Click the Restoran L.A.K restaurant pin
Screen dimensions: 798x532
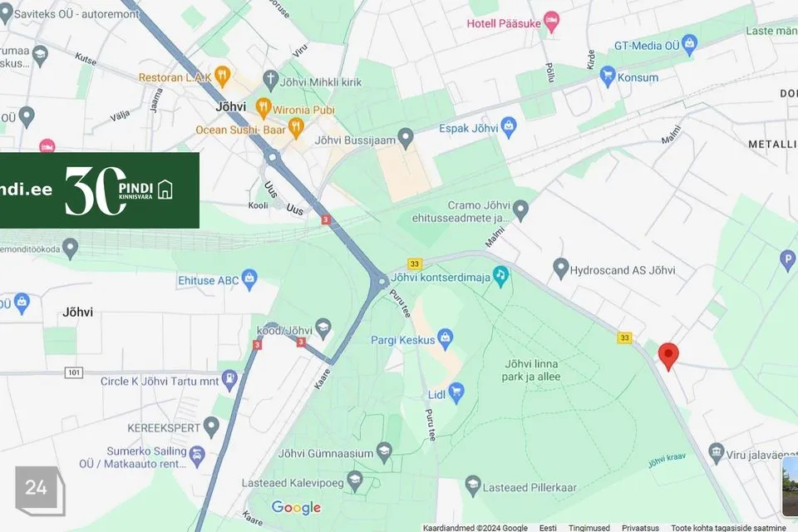[x=223, y=76]
